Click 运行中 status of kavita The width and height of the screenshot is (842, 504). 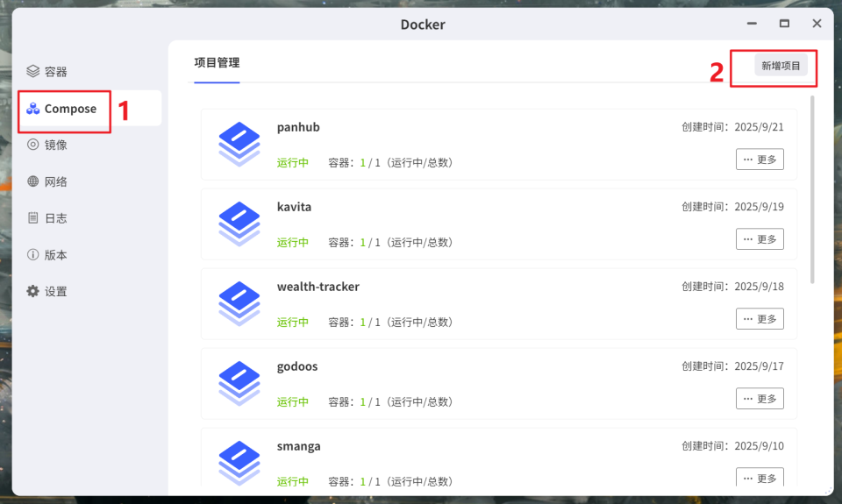point(293,243)
